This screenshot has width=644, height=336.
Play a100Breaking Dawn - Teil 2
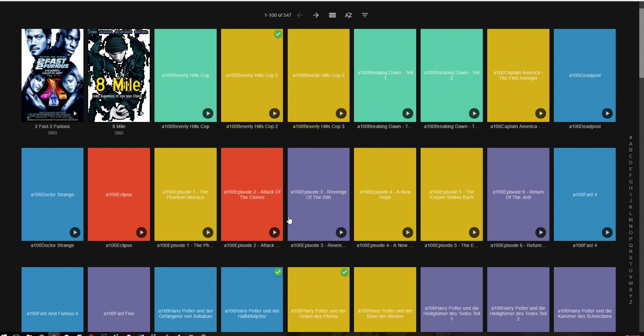[474, 113]
